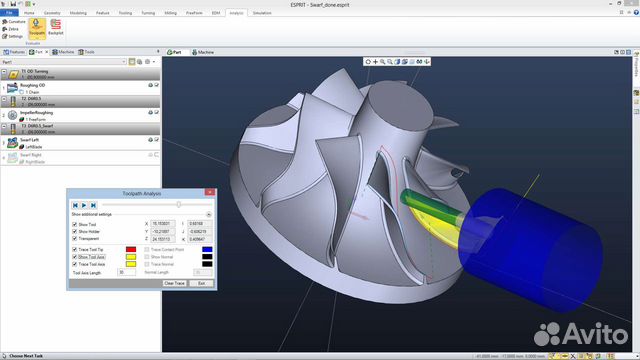Click the shaded display mode icon
Image resolution: width=640 pixels, height=360 pixels.
coord(404,62)
